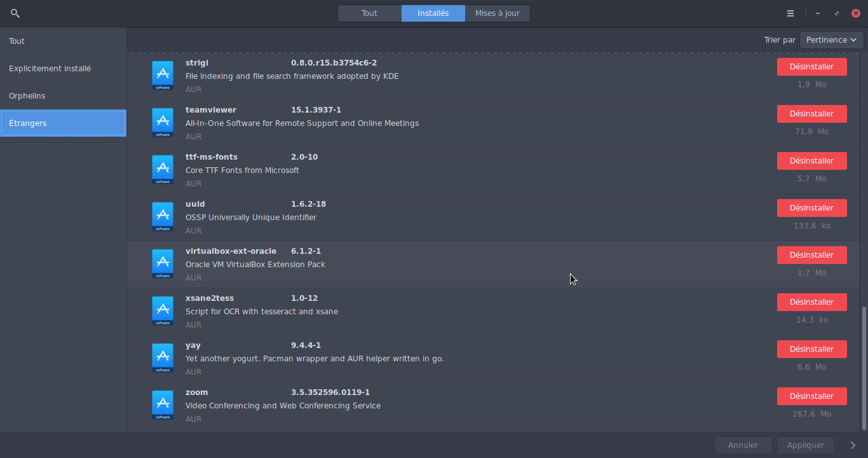Click the File indexing description of strigi
868x458 pixels.
point(292,76)
